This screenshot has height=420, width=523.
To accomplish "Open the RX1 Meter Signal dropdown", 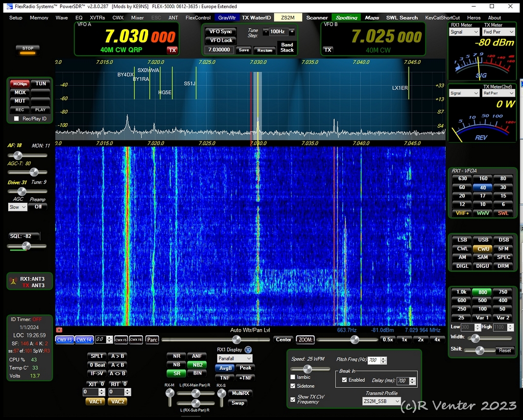I will coord(464,32).
